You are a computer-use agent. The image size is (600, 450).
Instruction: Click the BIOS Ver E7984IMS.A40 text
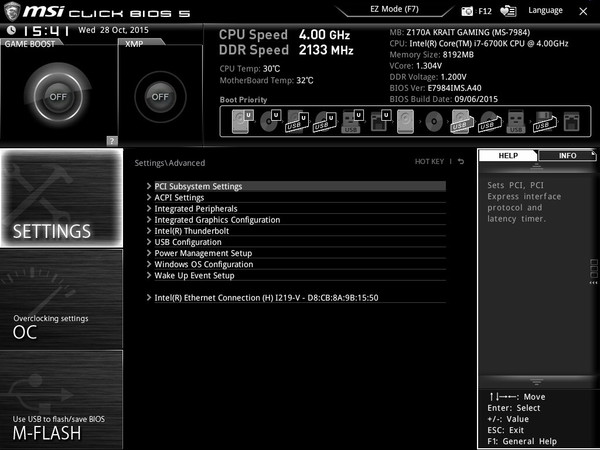(435, 88)
